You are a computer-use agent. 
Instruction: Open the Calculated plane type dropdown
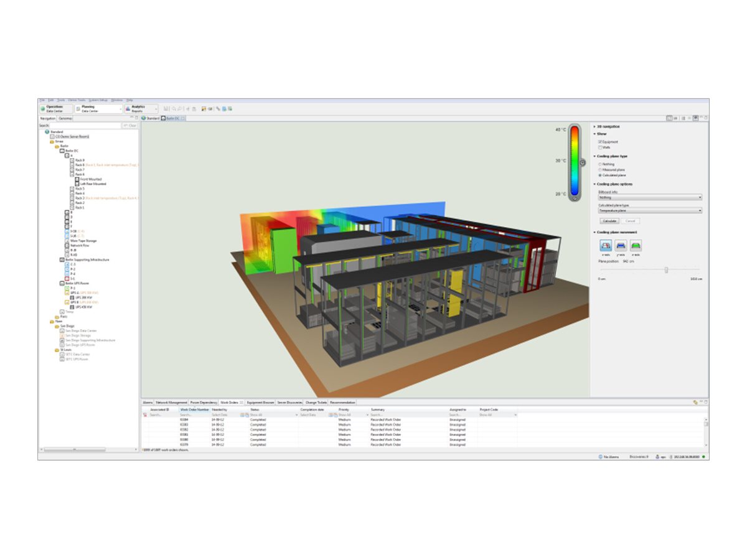649,211
